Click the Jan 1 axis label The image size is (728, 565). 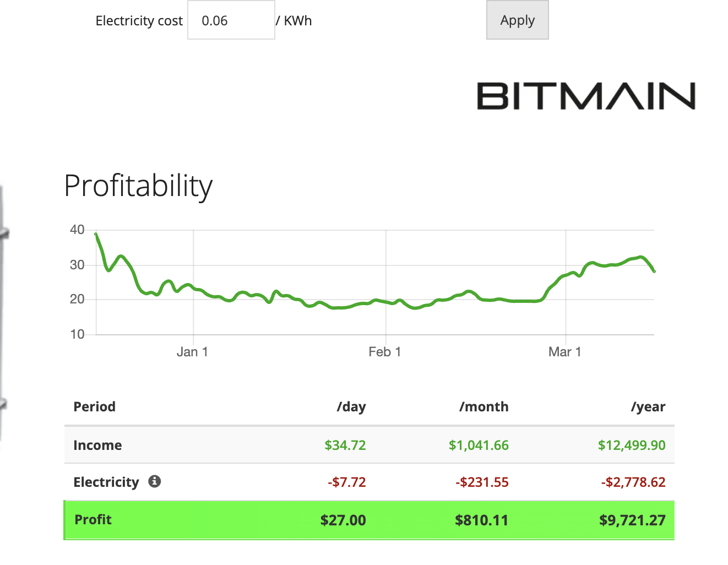pyautogui.click(x=192, y=351)
